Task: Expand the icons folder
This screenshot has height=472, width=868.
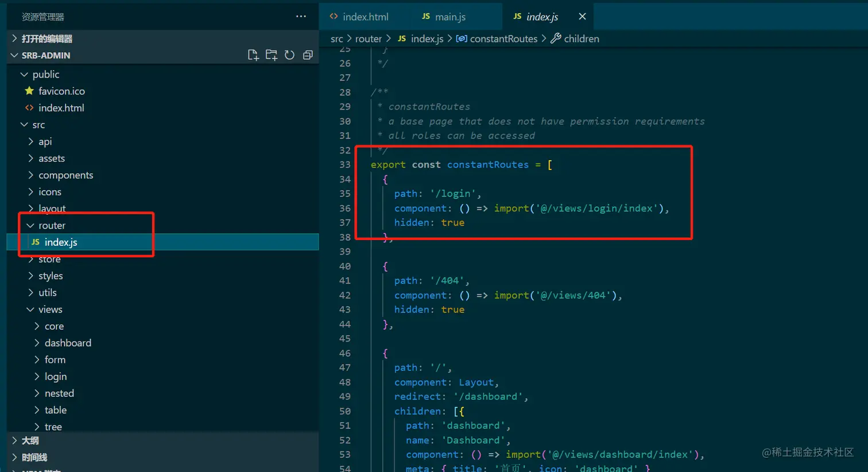Action: tap(162, 192)
